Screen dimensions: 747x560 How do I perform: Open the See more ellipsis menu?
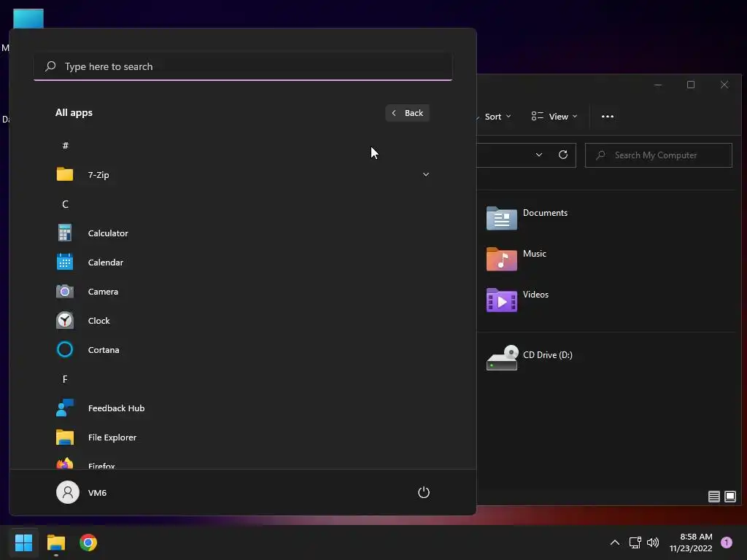click(608, 116)
